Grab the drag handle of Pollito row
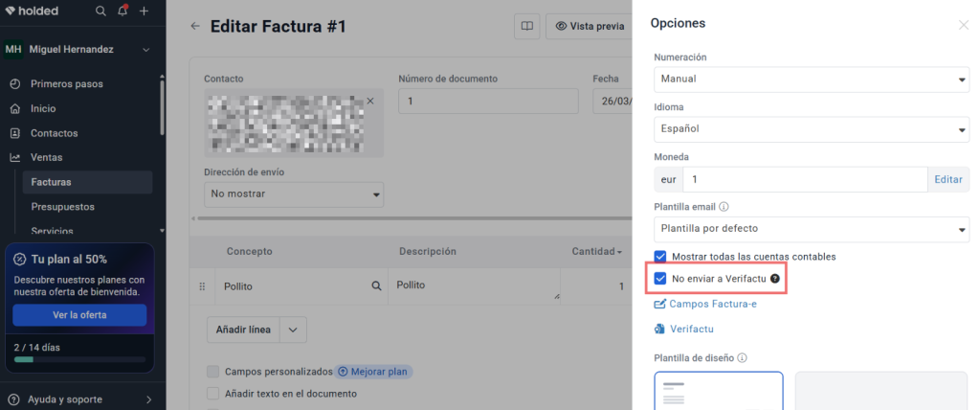 pos(202,286)
